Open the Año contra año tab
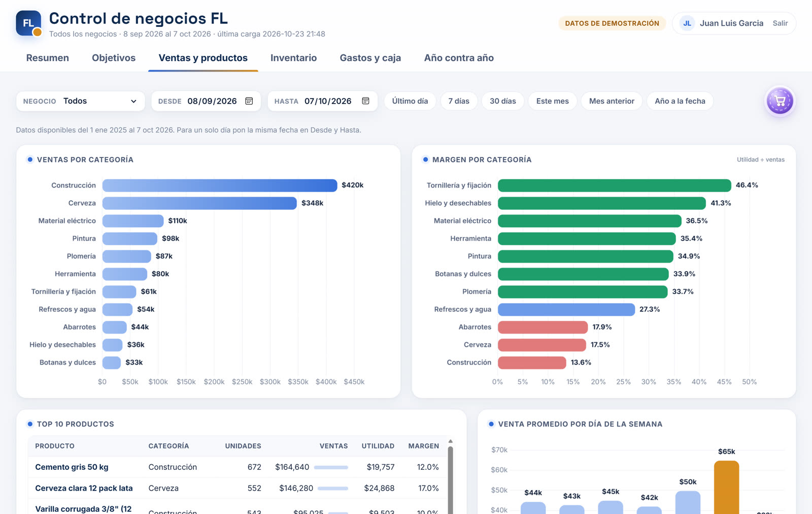The height and width of the screenshot is (514, 812). tap(459, 58)
